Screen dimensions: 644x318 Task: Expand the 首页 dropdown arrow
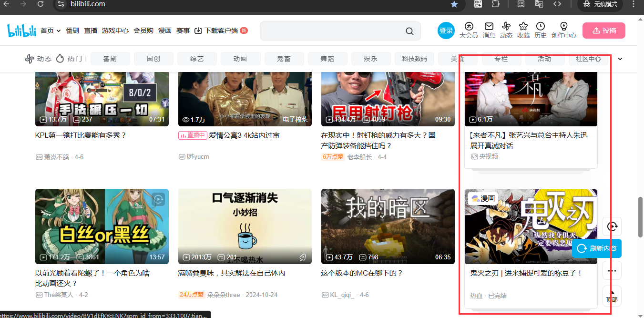[59, 31]
